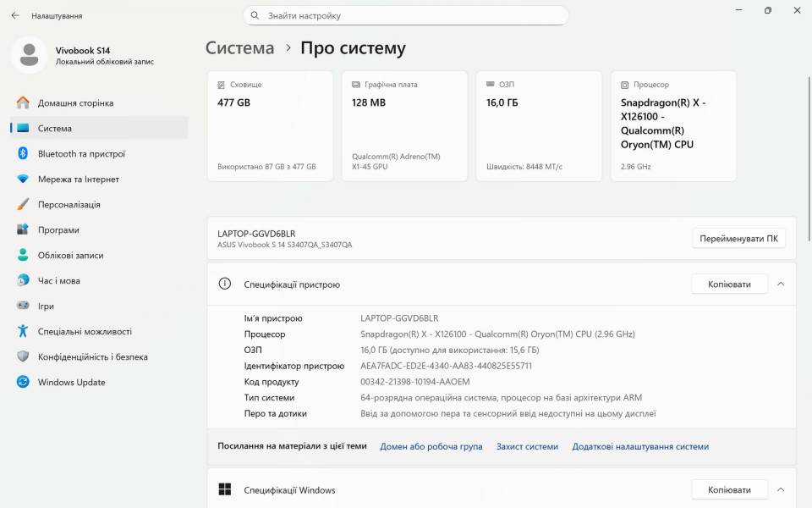
Task: Open Windows Update settings
Action: click(x=72, y=382)
